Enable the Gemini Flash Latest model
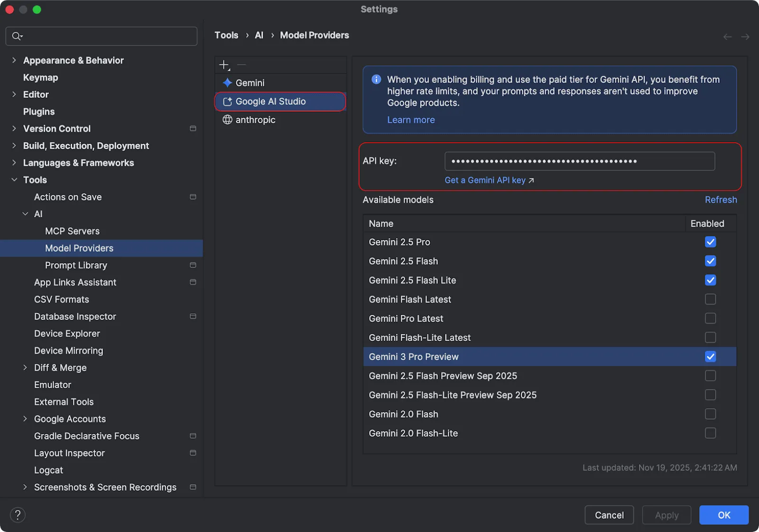The height and width of the screenshot is (532, 759). tap(710, 300)
